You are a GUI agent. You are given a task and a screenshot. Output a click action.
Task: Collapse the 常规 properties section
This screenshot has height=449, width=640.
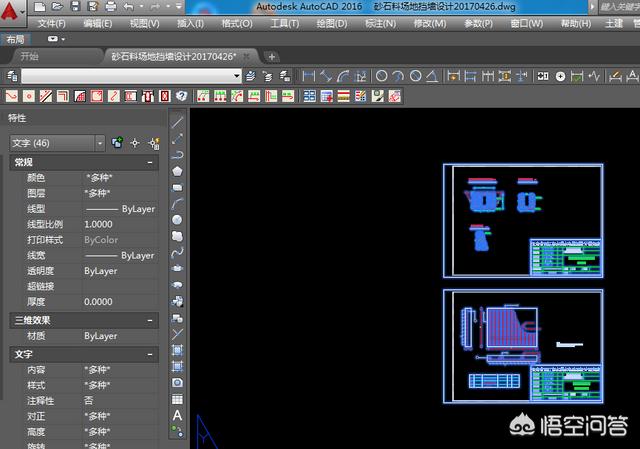150,162
